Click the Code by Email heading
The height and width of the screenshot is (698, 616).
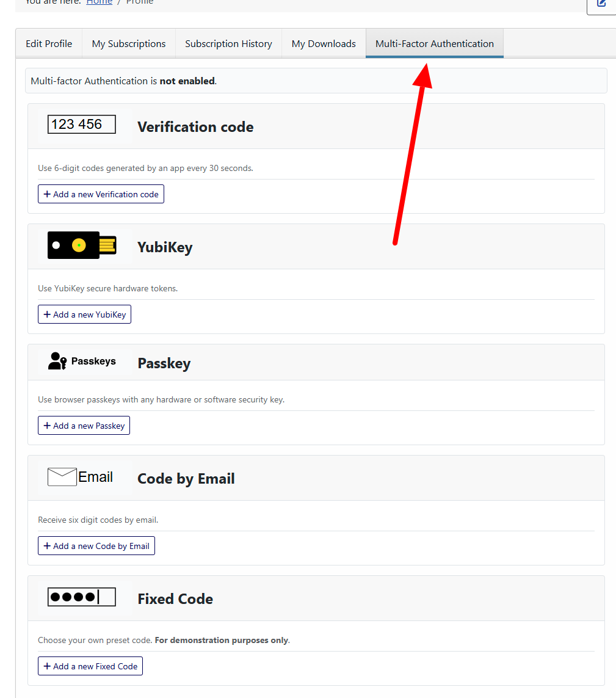(x=186, y=479)
